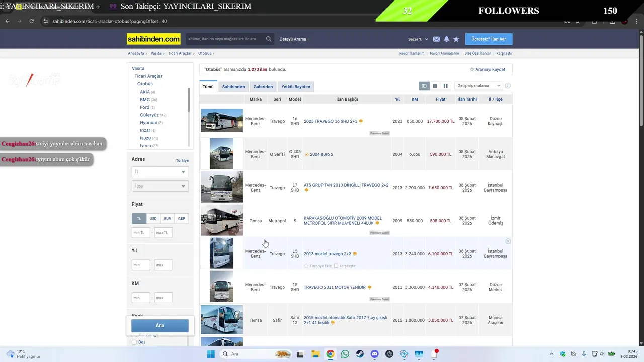644x362 pixels.
Task: Select Isuzu in the brand category list
Action: (x=145, y=138)
